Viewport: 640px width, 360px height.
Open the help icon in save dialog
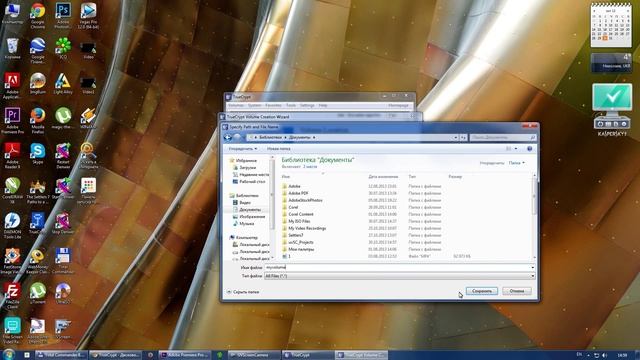click(x=529, y=149)
